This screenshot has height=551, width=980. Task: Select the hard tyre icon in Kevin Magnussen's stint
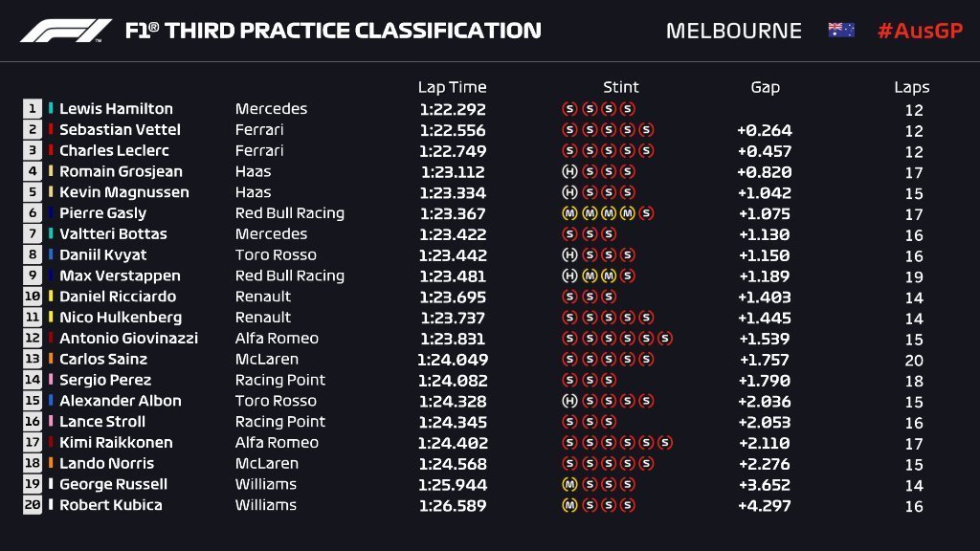569,192
